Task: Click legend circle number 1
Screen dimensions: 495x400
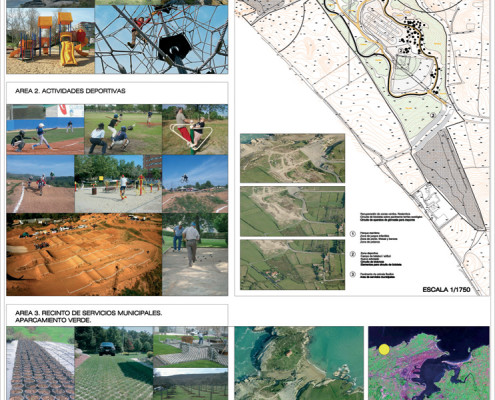Action: tap(353, 234)
